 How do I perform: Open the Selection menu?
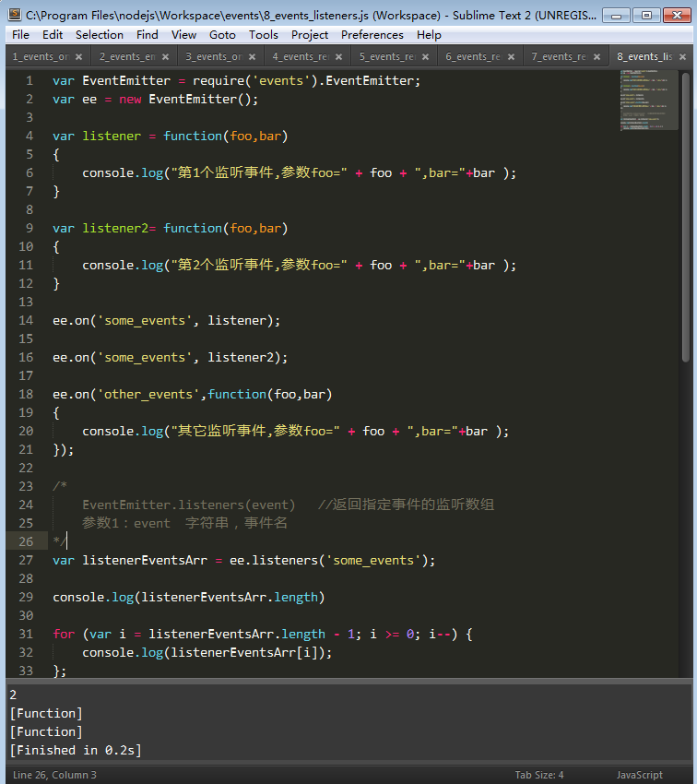pos(100,35)
